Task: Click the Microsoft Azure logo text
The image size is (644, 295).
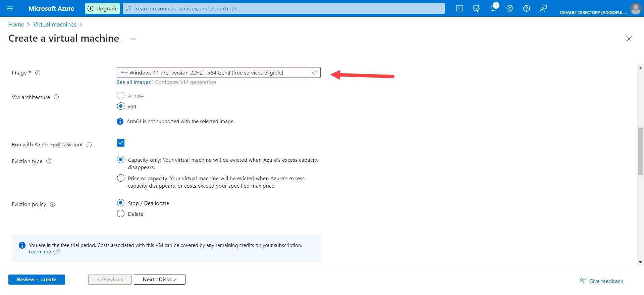Action: pos(51,8)
